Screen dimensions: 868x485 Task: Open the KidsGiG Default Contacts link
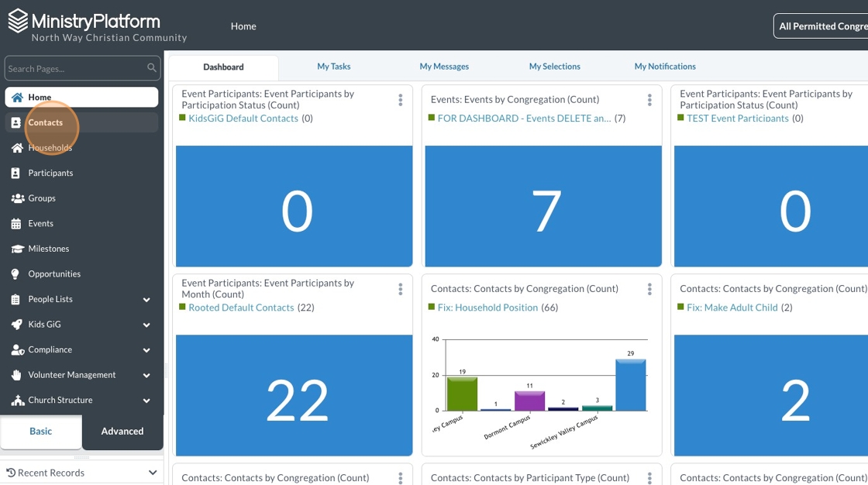[243, 118]
